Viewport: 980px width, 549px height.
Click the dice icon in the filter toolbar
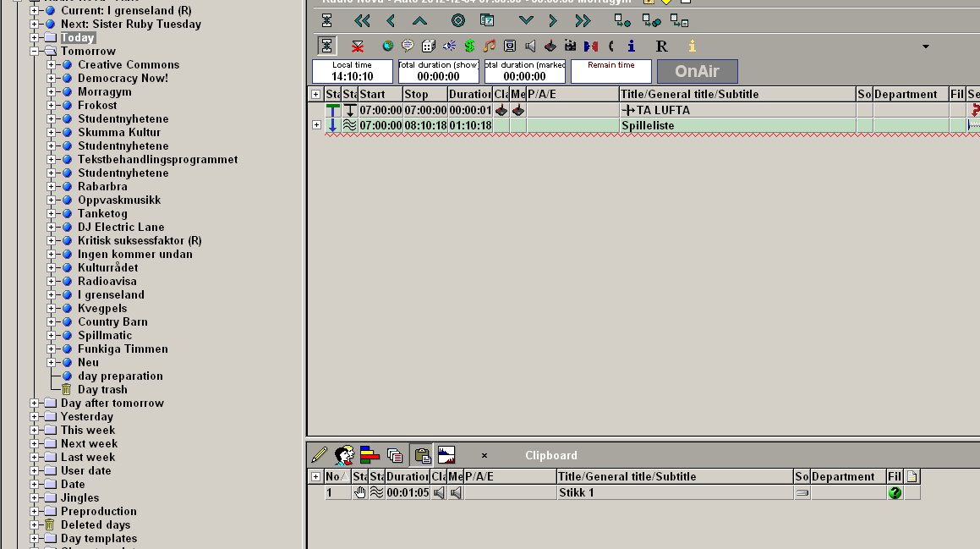point(429,46)
